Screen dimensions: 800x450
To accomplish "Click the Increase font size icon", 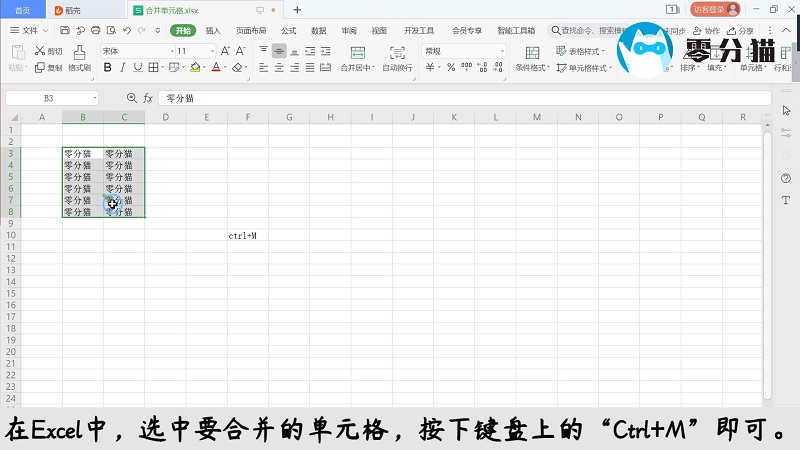I will (225, 51).
